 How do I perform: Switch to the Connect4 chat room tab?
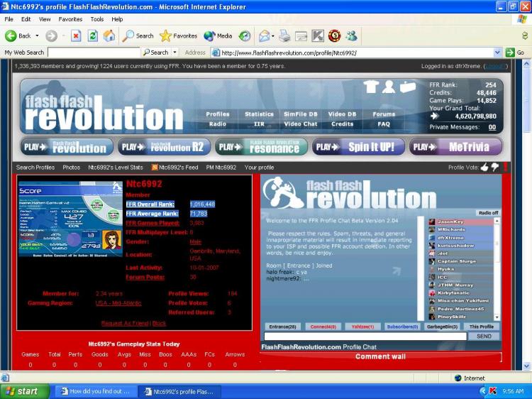323,327
